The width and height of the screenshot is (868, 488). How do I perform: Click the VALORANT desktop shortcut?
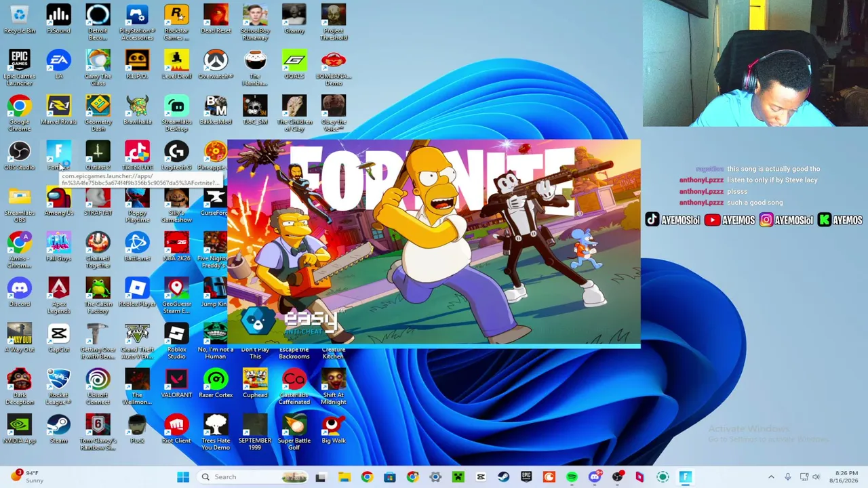(176, 384)
